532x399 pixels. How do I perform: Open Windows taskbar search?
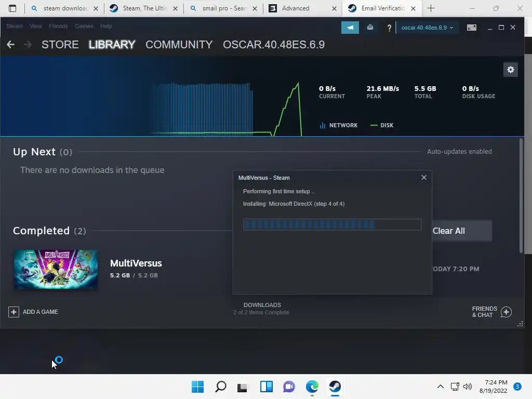(220, 387)
